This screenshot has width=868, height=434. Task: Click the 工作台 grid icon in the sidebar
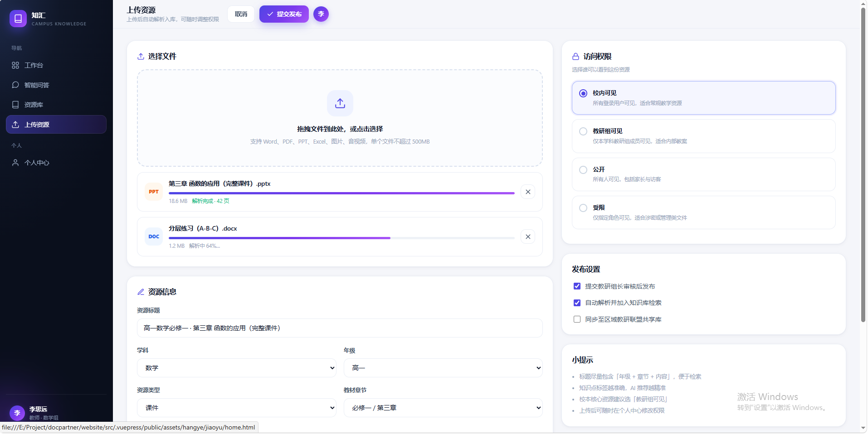pyautogui.click(x=15, y=65)
